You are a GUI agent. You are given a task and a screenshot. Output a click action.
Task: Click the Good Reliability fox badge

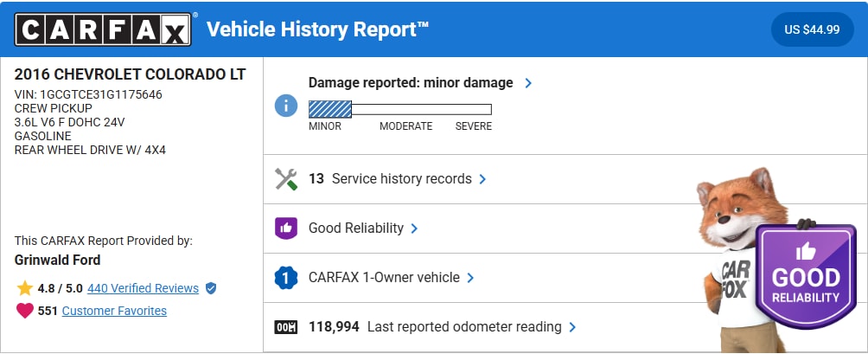[806, 275]
